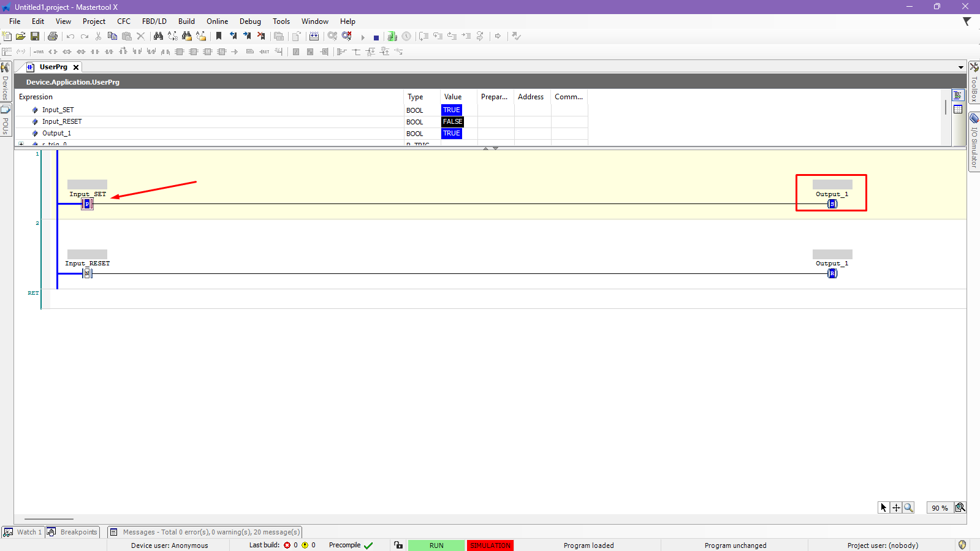980x551 pixels.
Task: Click the Input_SET TRUE value cell
Action: pos(452,110)
